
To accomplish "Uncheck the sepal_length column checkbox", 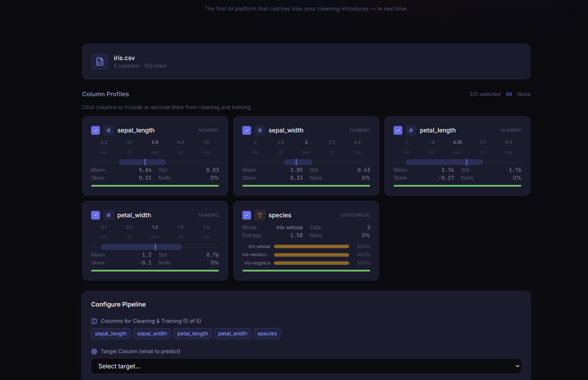I will point(95,130).
